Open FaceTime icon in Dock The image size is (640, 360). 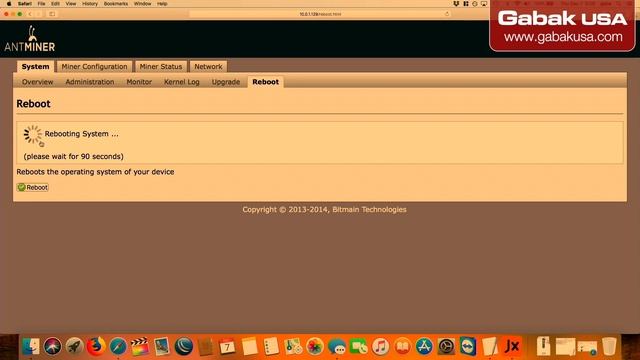(x=358, y=347)
